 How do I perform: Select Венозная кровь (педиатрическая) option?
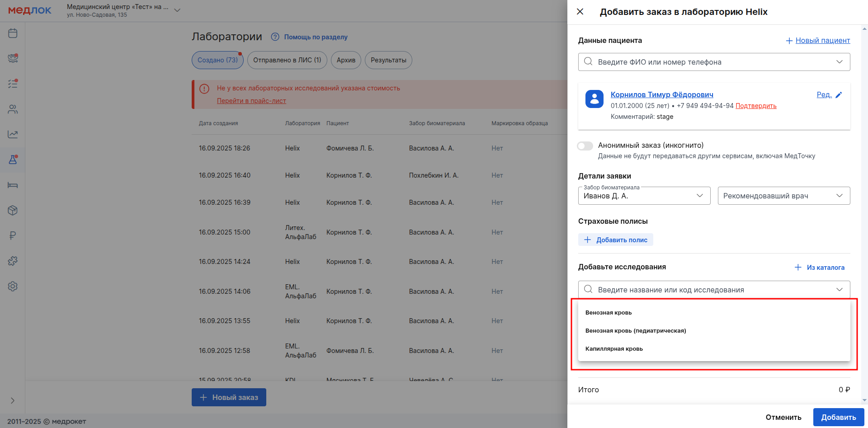click(636, 331)
